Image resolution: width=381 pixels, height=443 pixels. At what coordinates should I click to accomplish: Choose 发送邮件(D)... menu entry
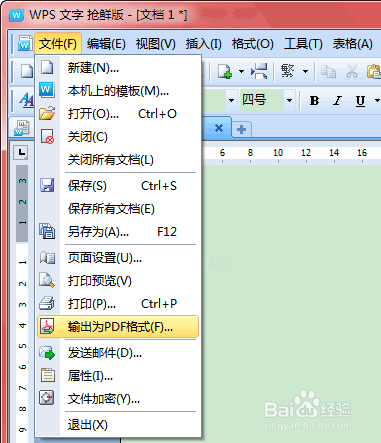(118, 353)
